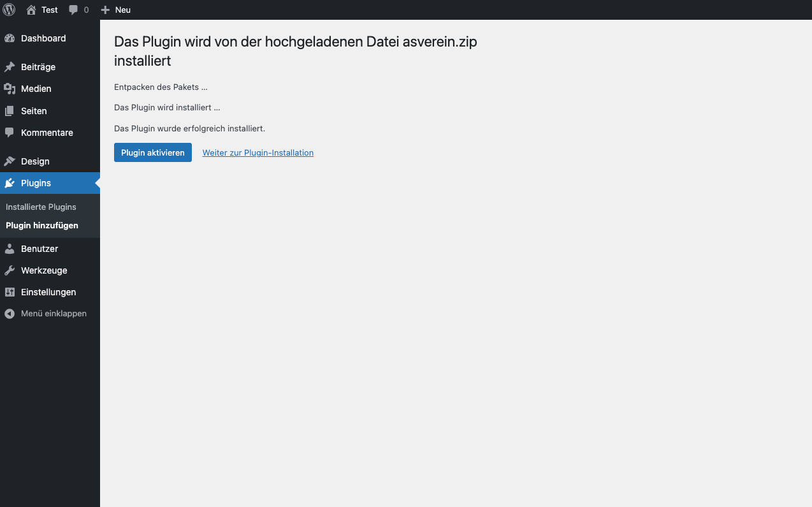This screenshot has width=812, height=507.
Task: Select Plugin hinzufügen submenu entry
Action: click(x=42, y=225)
